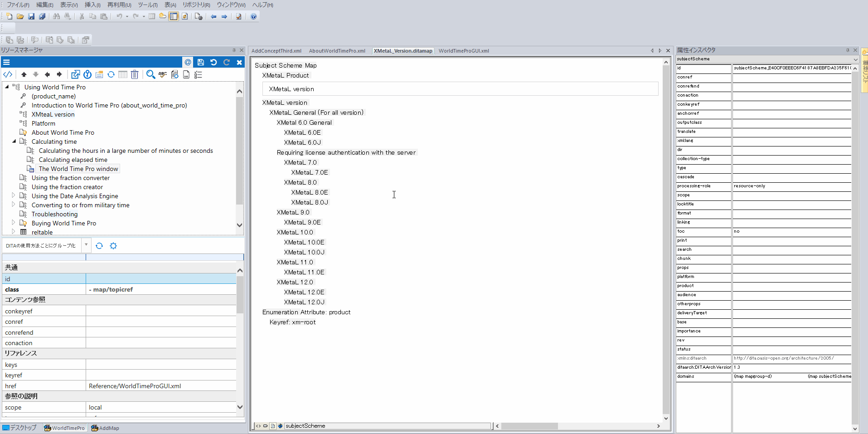The height and width of the screenshot is (434, 868).
Task: Click the scissors Cut icon
Action: (82, 16)
